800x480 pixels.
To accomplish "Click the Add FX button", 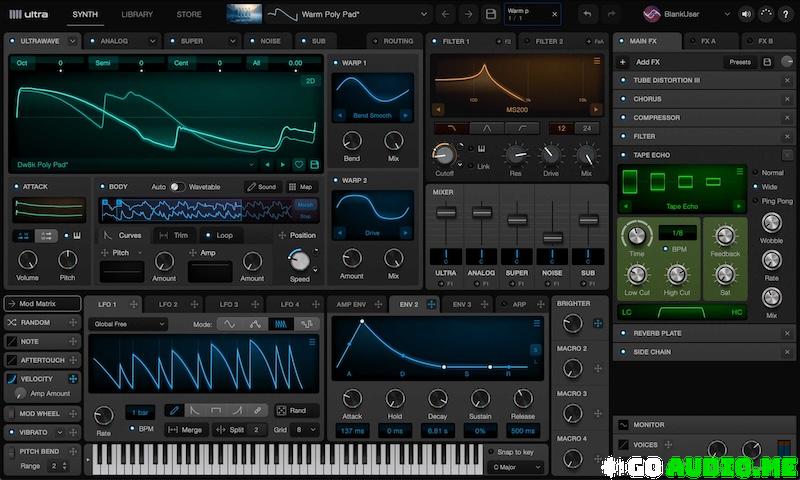I will 647,62.
